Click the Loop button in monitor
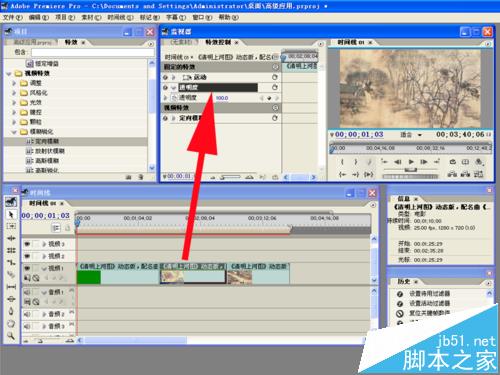 pos(452,162)
